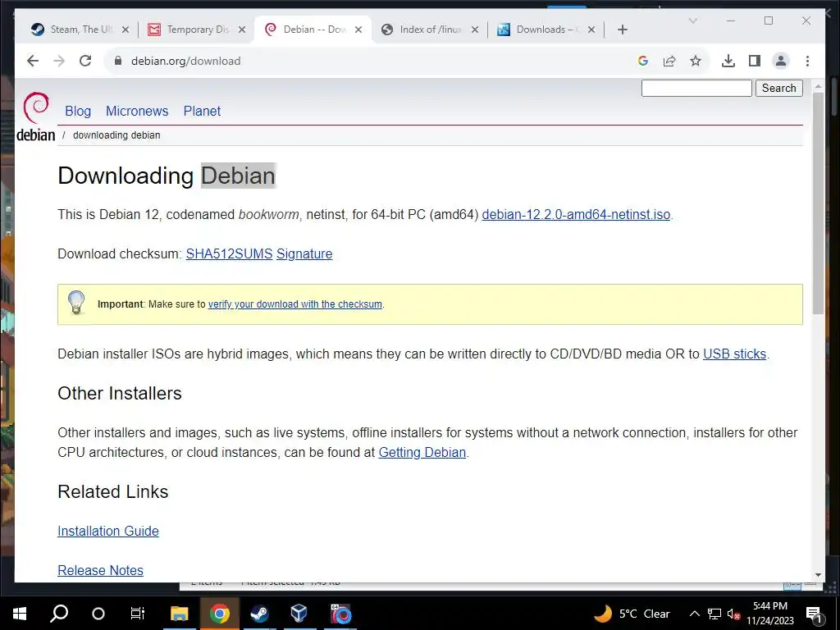Click the page vertical scrollbar thumb
The height and width of the screenshot is (630, 840).
tap(818, 203)
